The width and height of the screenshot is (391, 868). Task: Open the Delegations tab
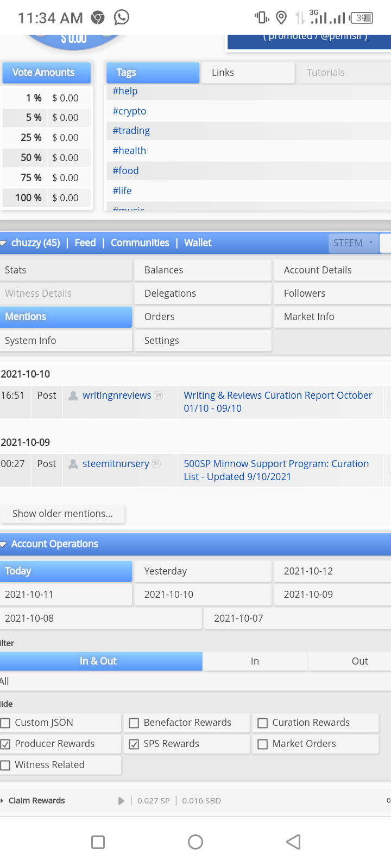coord(203,293)
